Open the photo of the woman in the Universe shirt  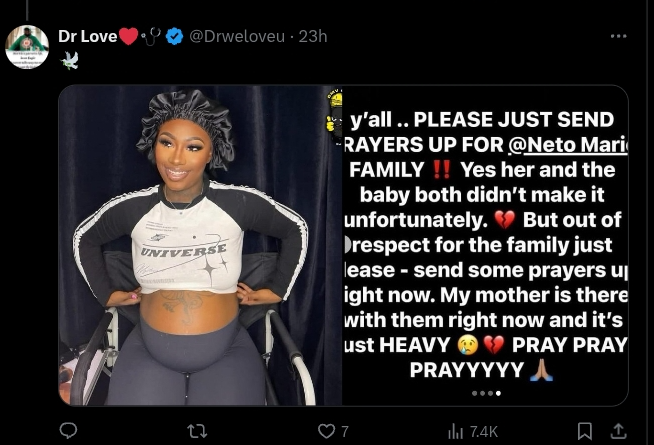(200, 245)
